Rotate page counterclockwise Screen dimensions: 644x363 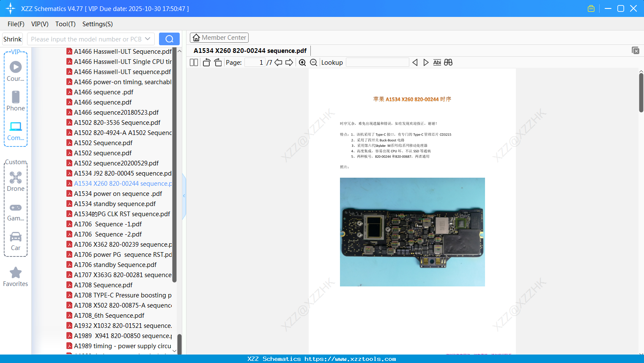(x=206, y=63)
